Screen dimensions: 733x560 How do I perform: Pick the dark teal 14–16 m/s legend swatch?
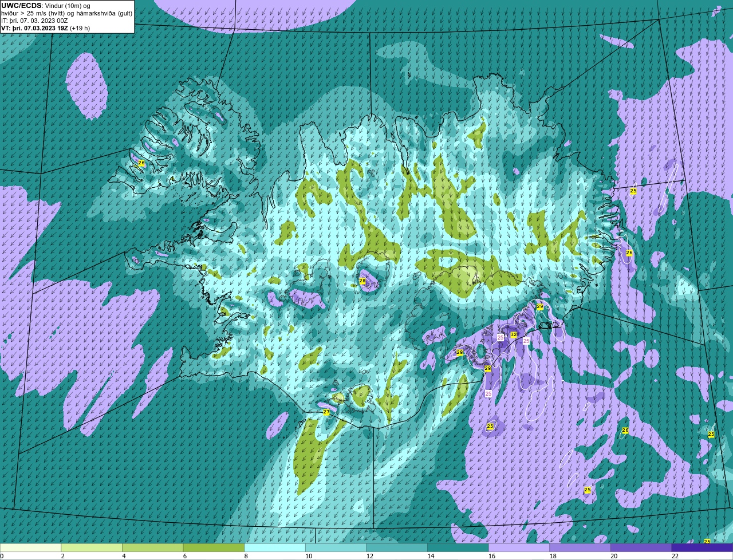point(458,547)
